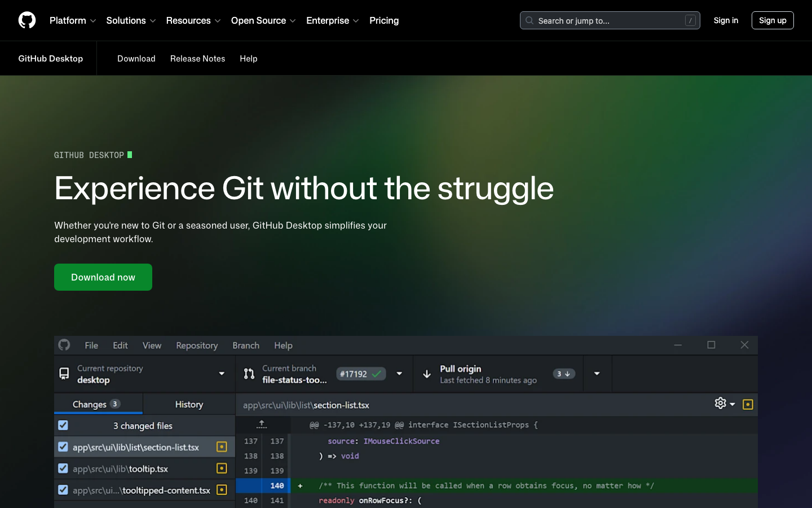The height and width of the screenshot is (508, 812).
Task: Click the pull origin down arrow icon
Action: pos(427,374)
